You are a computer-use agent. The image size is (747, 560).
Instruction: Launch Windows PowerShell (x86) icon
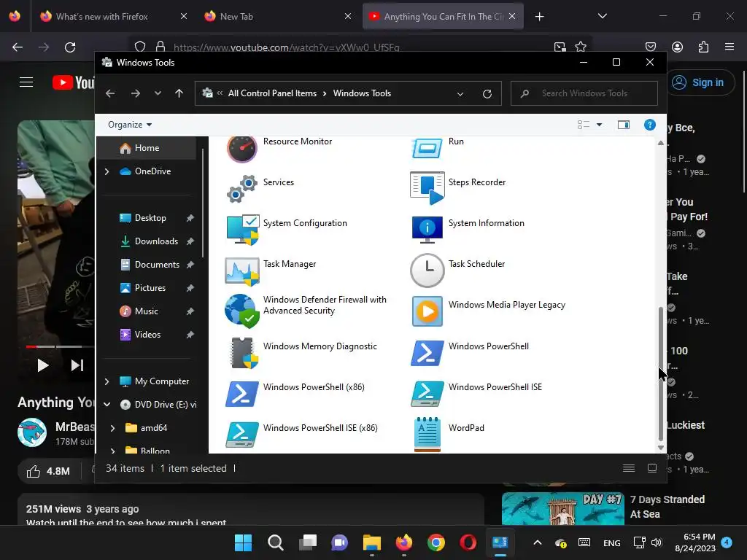click(242, 394)
